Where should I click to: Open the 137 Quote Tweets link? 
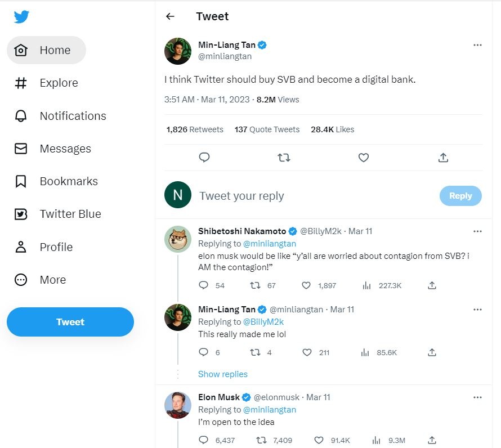[x=267, y=129]
